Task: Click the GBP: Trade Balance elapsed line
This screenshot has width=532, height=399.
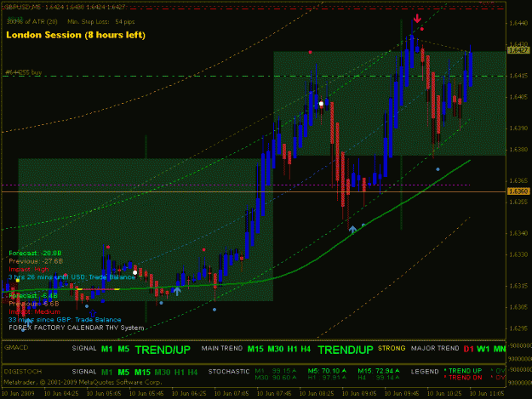Action: tap(65, 320)
